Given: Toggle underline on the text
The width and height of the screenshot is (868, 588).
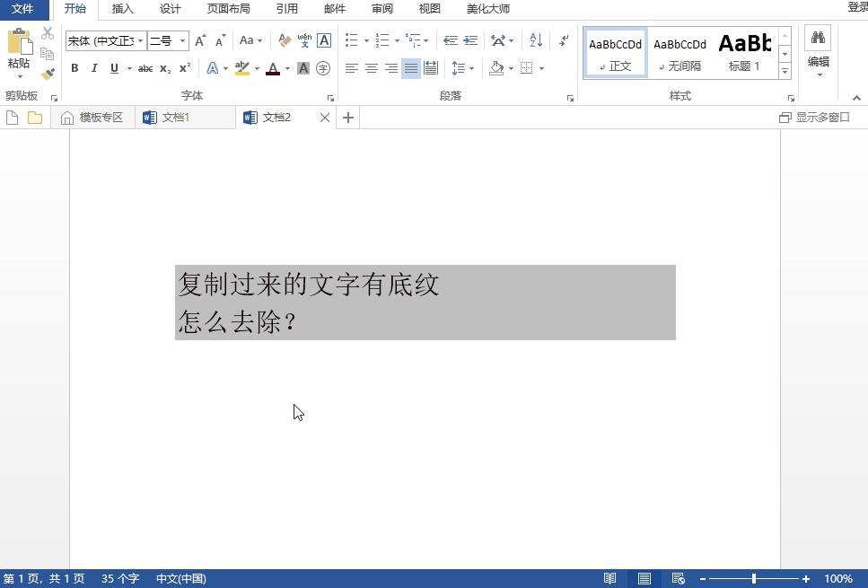Looking at the screenshot, I should point(113,68).
